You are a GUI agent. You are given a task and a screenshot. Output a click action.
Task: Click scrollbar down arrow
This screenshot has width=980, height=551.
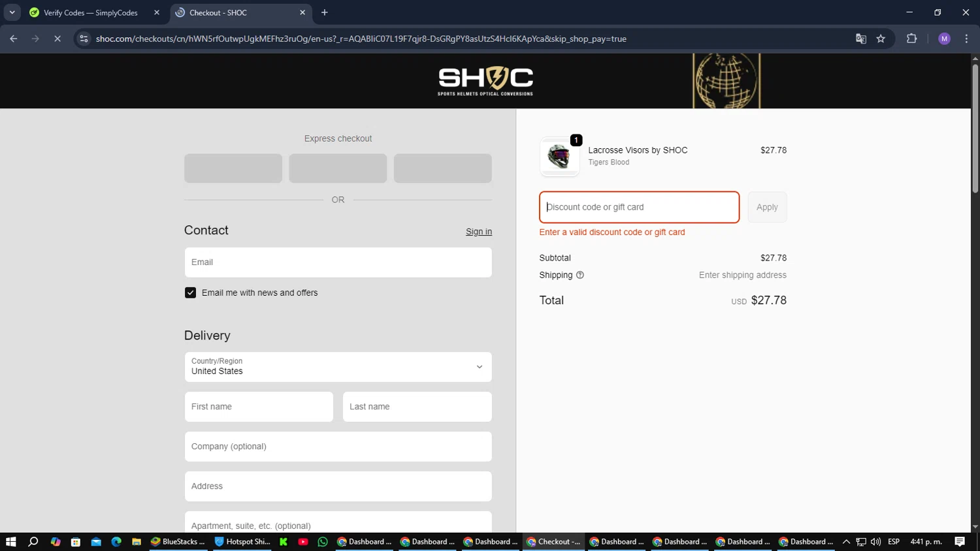pyautogui.click(x=975, y=527)
